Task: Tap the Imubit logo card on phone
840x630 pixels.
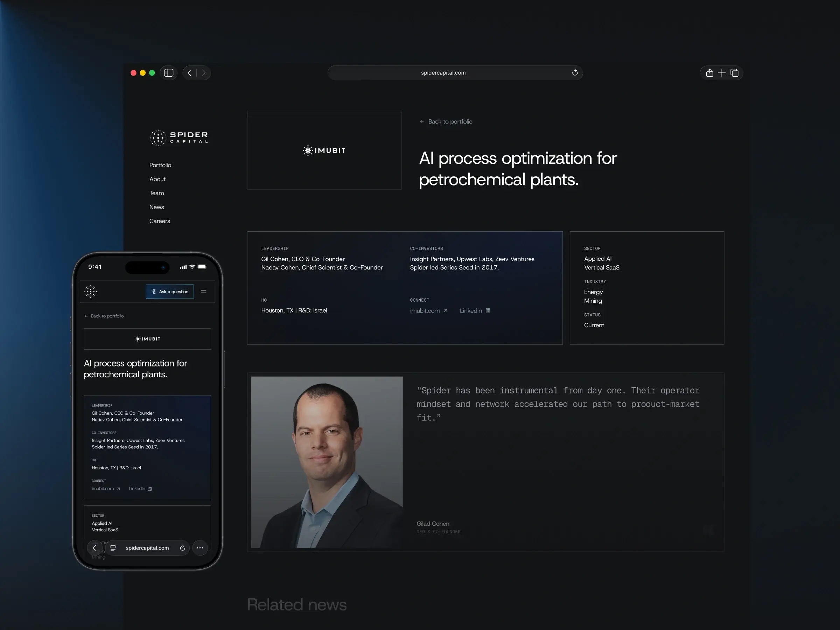Action: coord(147,339)
